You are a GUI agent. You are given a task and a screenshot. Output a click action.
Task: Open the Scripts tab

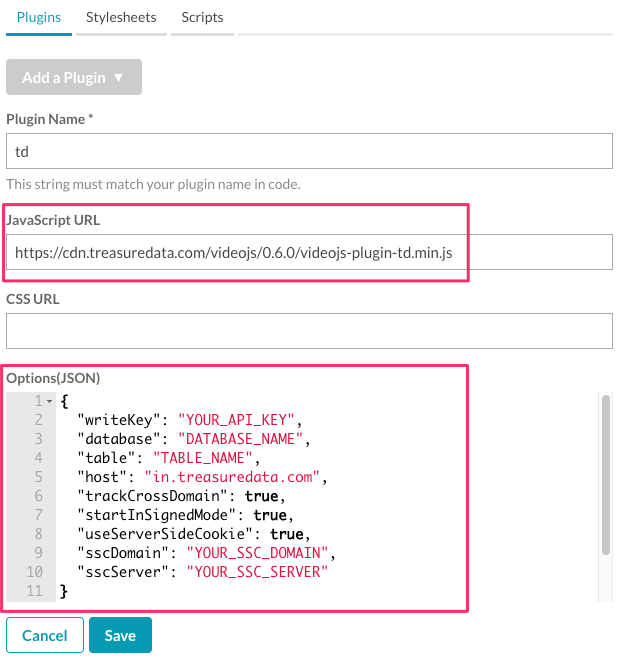click(x=202, y=17)
